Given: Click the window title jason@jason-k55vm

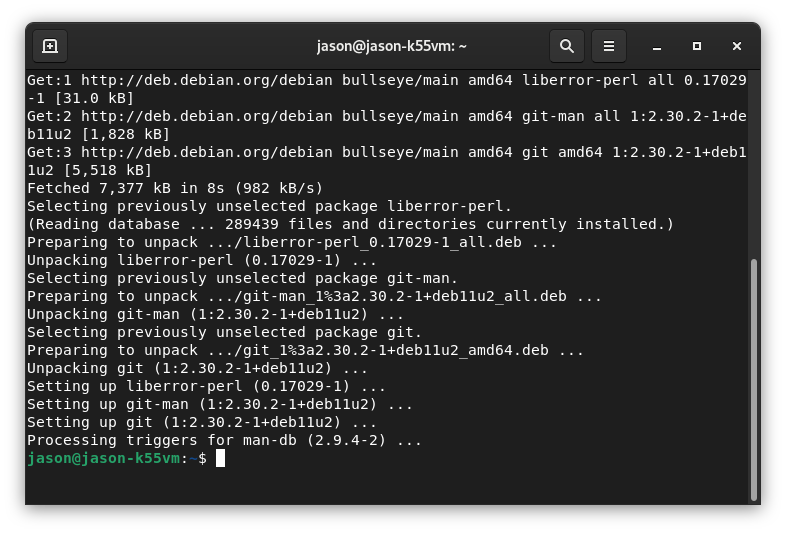Looking at the screenshot, I should point(391,46).
